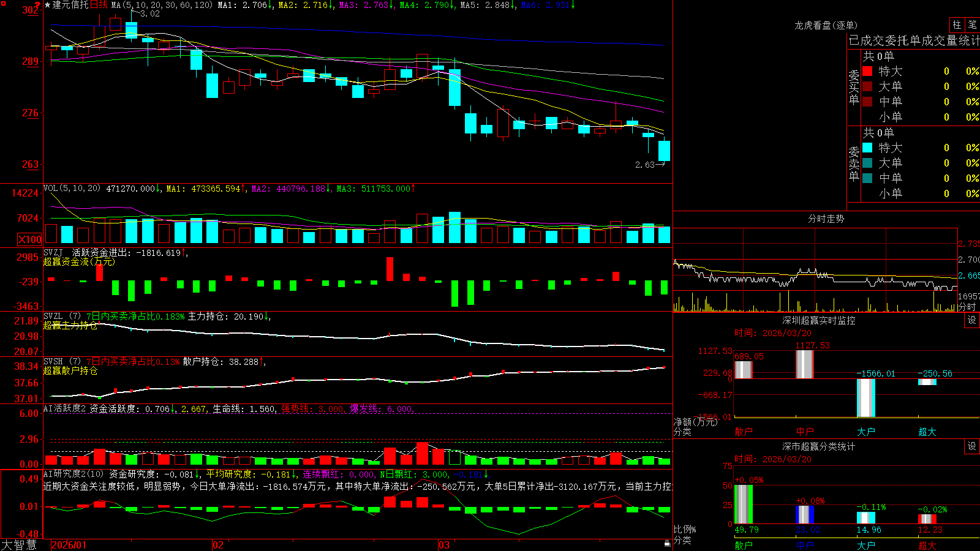Click the MA(5,10,20,30,60,120) indicator parameters
Image resolution: width=980 pixels, height=551 pixels.
162,5
